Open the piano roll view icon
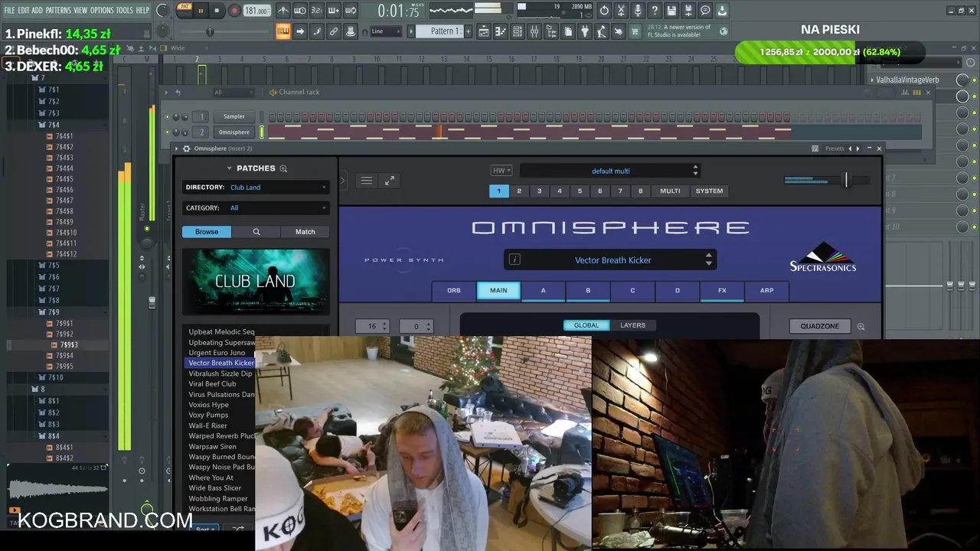 pyautogui.click(x=501, y=31)
